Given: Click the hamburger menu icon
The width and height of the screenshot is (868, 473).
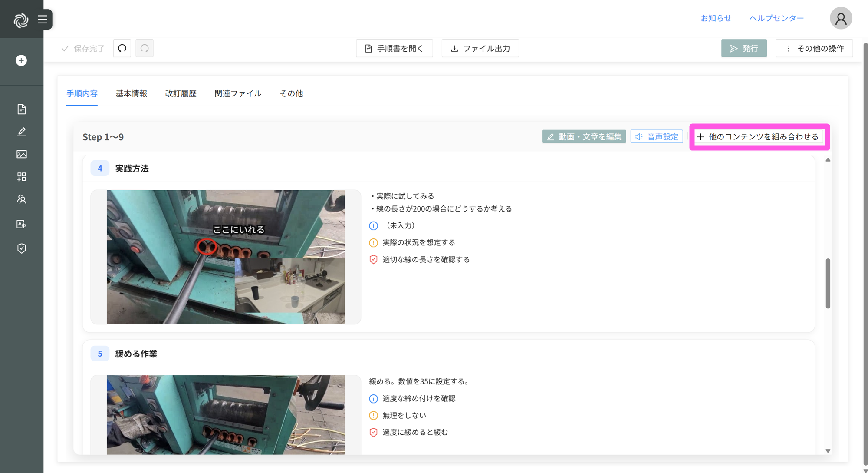Looking at the screenshot, I should point(42,19).
